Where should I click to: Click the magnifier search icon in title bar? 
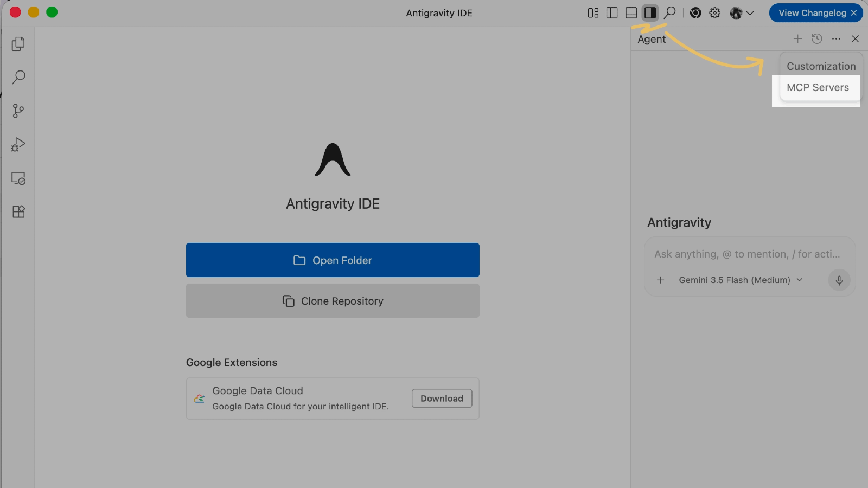tap(670, 12)
